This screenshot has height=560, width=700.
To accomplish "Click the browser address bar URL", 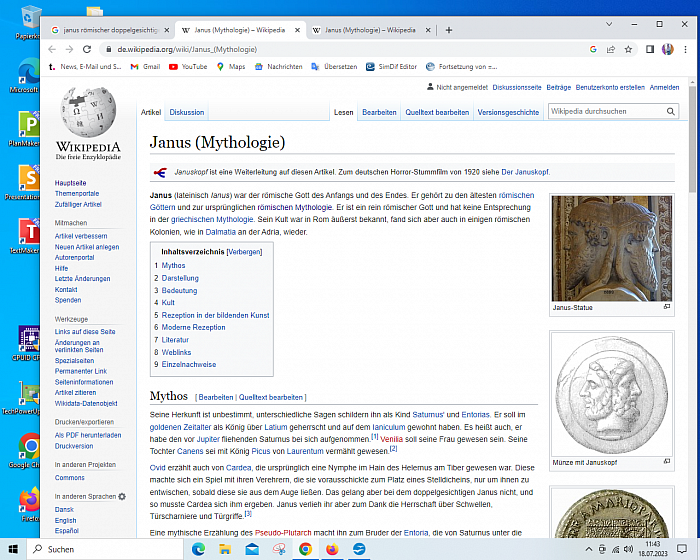I will (x=187, y=50).
